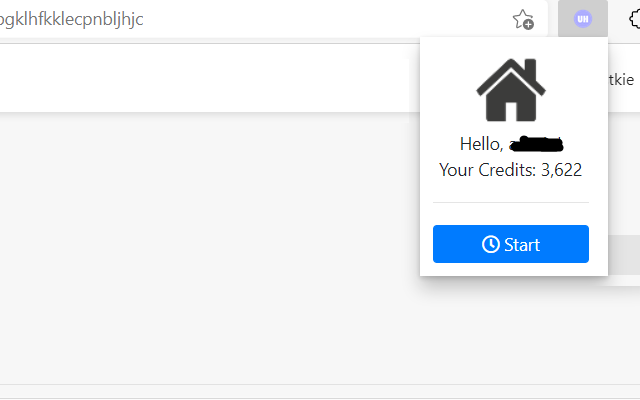
Task: Click the blacked-out username
Action: coord(536,144)
